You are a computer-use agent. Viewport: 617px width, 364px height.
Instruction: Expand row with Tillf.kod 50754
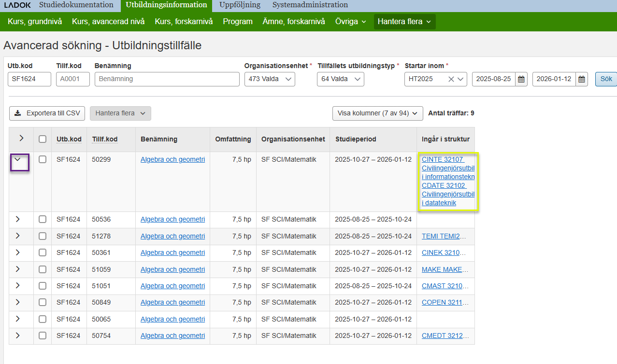tap(18, 336)
